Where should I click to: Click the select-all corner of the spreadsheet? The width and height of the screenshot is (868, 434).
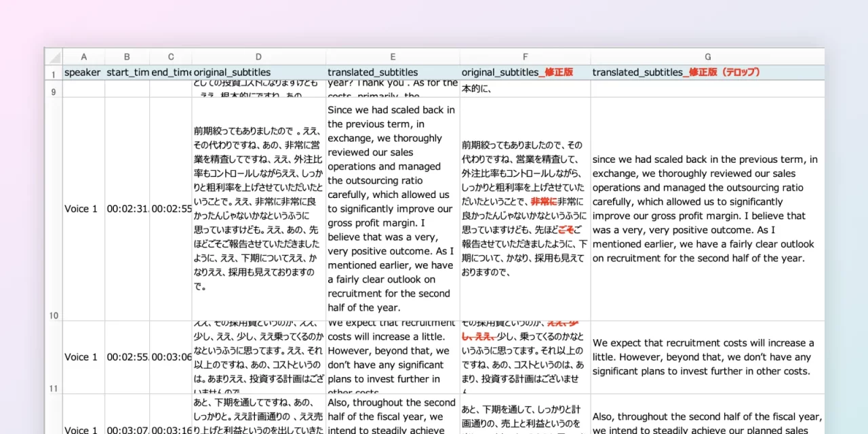click(x=54, y=57)
